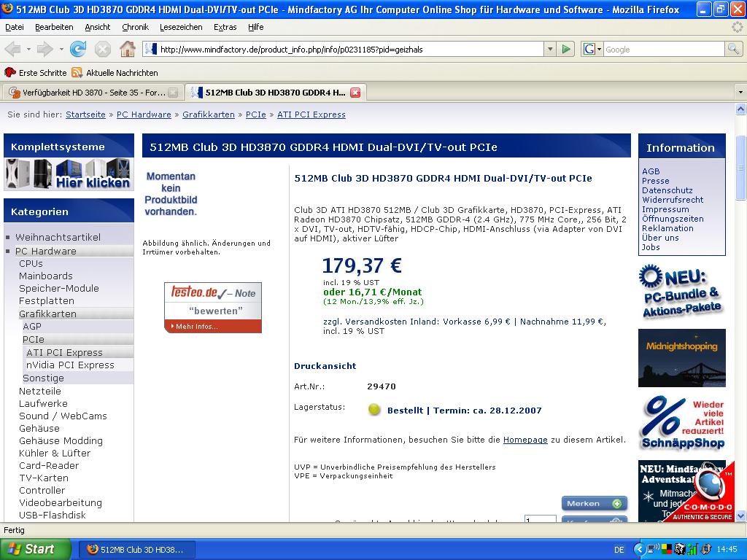Switch to Verfügbarkeit HD 3870 tab
The width and height of the screenshot is (747, 560).
click(x=93, y=93)
